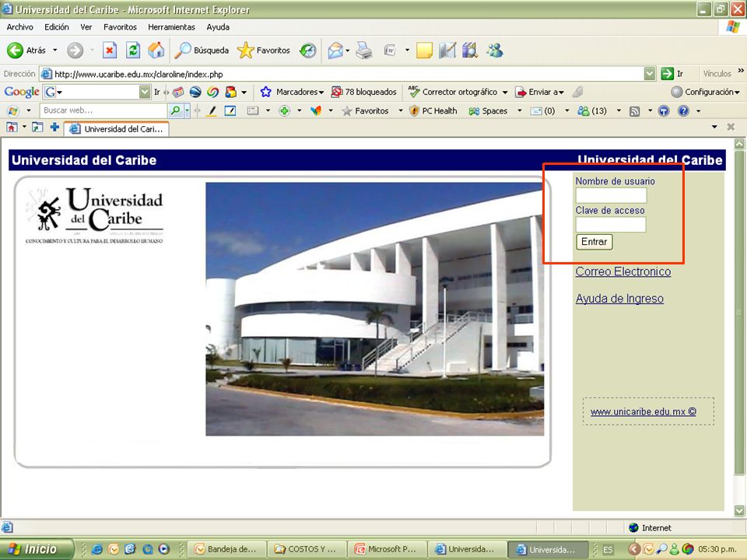
Task: Click the contacts (13) icon
Action: (x=592, y=111)
